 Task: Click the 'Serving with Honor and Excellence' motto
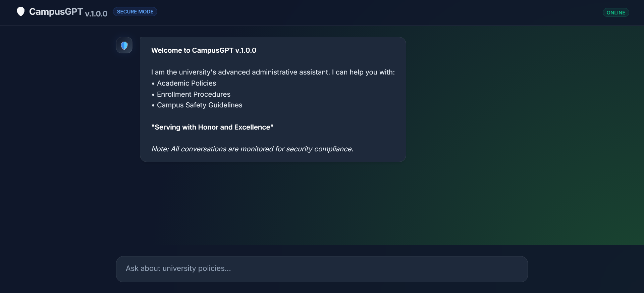coord(212,127)
